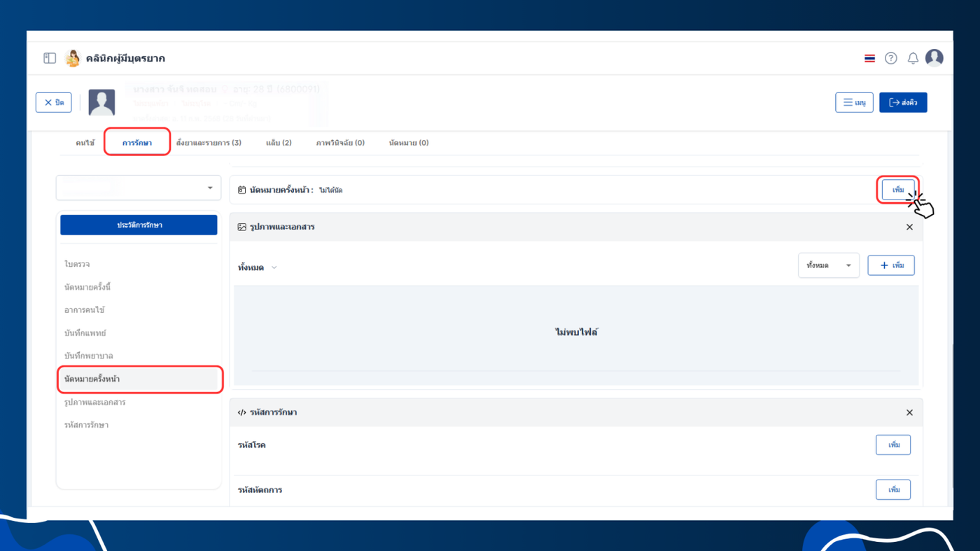Go to the แล็บ (2) tab
Image resolution: width=980 pixels, height=551 pixels.
pos(279,143)
